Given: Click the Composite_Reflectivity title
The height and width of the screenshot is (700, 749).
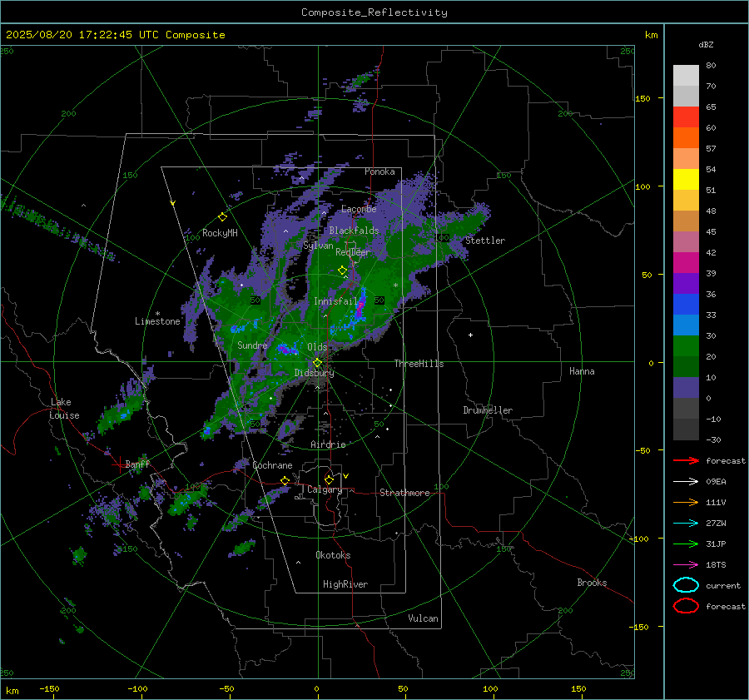Looking at the screenshot, I should click(x=374, y=12).
